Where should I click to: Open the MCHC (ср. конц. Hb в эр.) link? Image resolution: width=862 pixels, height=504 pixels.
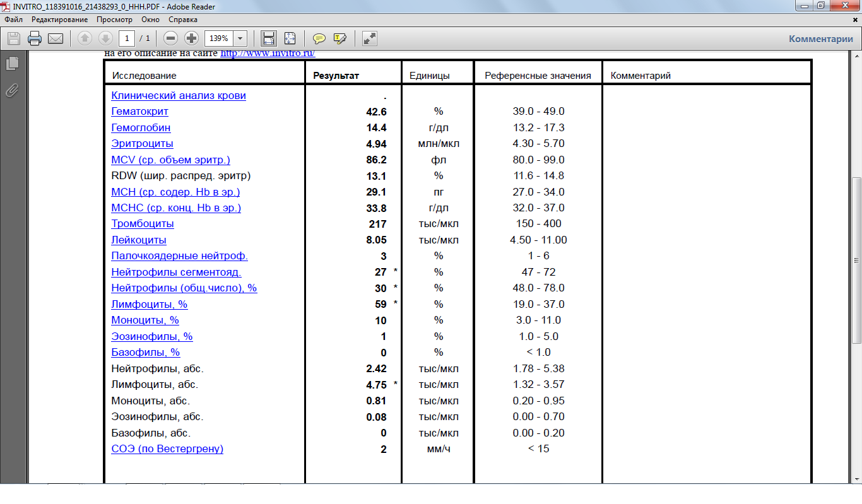pyautogui.click(x=176, y=208)
